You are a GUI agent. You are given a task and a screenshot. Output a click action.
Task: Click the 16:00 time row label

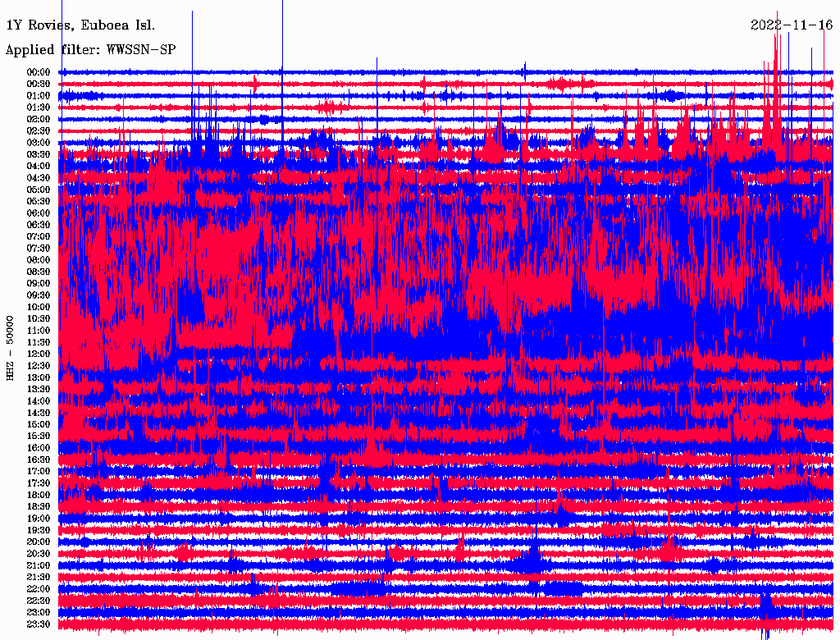[39, 448]
